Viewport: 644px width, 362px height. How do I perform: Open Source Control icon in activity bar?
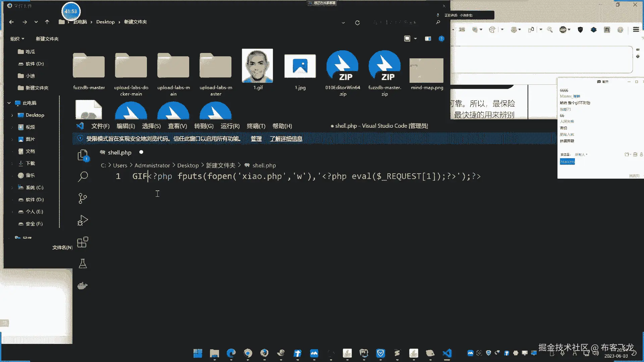click(83, 198)
